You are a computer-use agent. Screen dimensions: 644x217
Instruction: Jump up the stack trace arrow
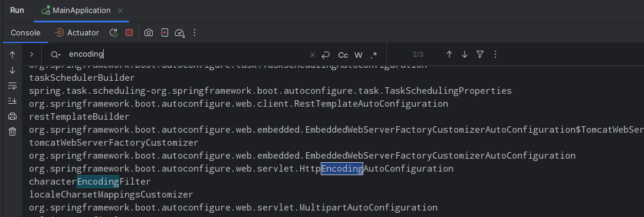point(12,55)
